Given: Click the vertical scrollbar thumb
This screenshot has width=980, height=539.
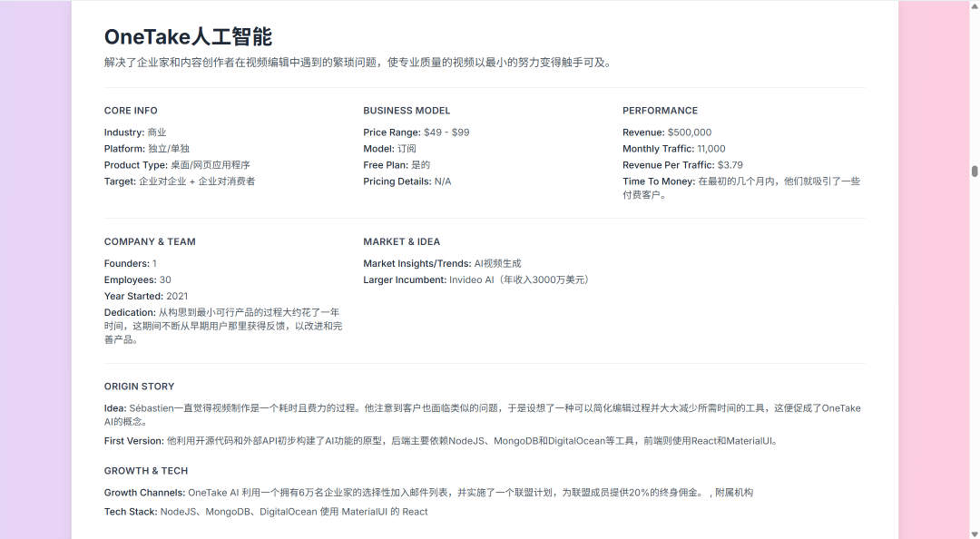Looking at the screenshot, I should point(975,171).
